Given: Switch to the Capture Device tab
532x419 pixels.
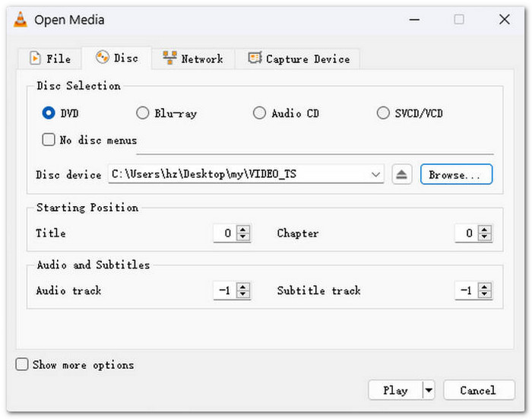Looking at the screenshot, I should 297,59.
